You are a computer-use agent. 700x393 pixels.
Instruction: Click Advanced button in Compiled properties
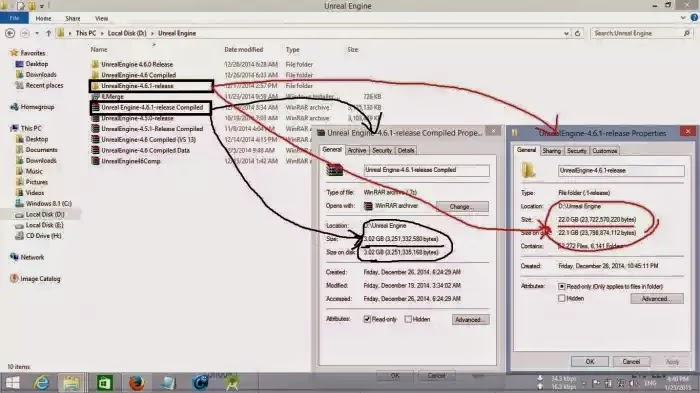471,320
